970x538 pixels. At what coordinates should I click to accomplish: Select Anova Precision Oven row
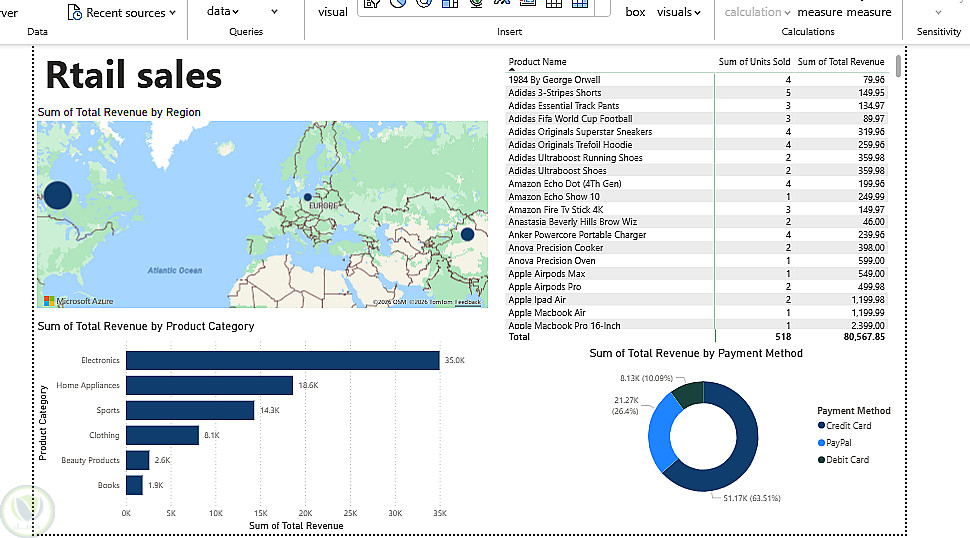(x=696, y=260)
